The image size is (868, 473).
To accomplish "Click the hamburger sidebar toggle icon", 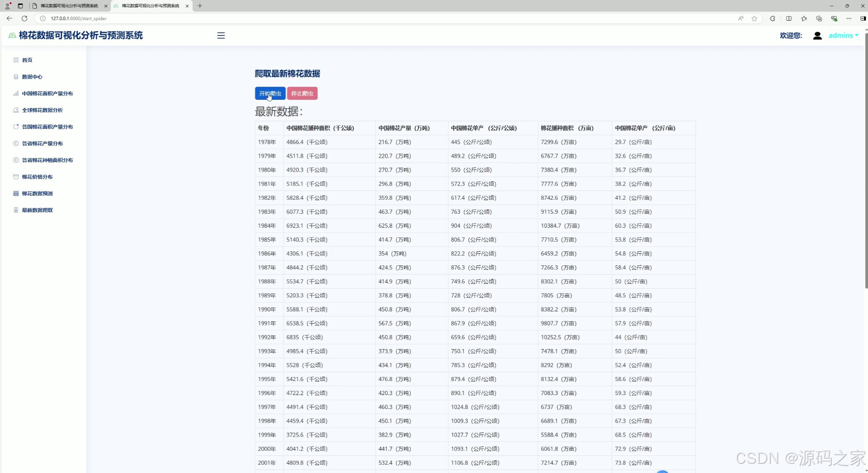I will (221, 35).
